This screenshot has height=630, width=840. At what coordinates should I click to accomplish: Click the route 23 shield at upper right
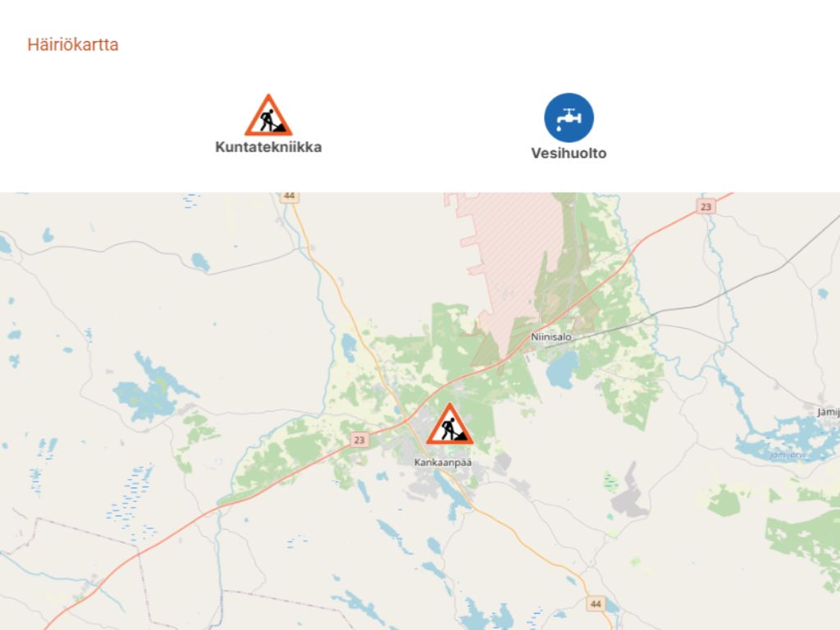[706, 206]
